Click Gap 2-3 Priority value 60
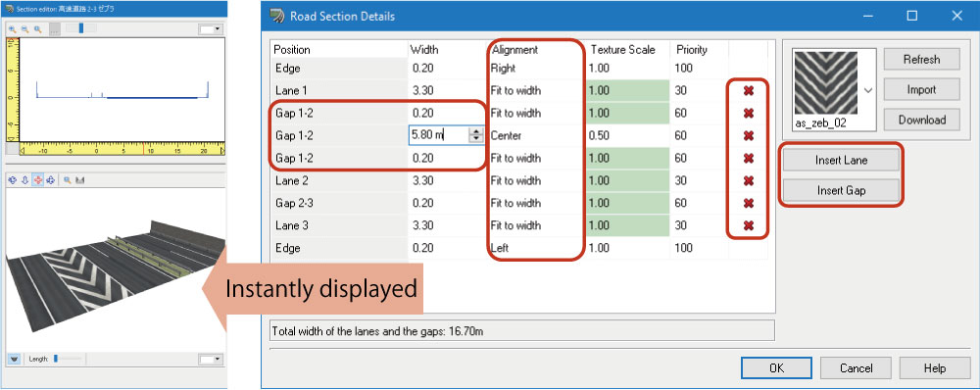 click(681, 203)
